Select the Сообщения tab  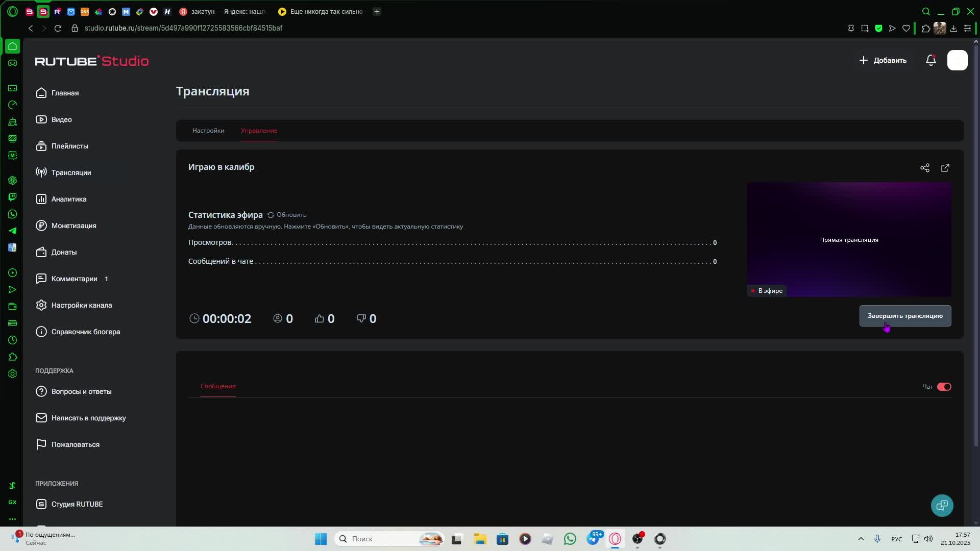point(218,386)
